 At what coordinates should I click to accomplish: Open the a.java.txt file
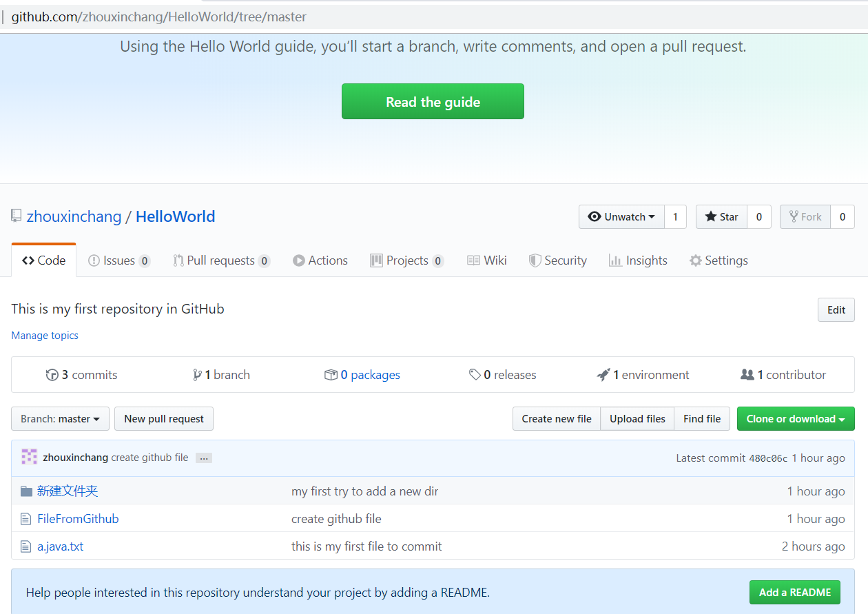coord(61,546)
